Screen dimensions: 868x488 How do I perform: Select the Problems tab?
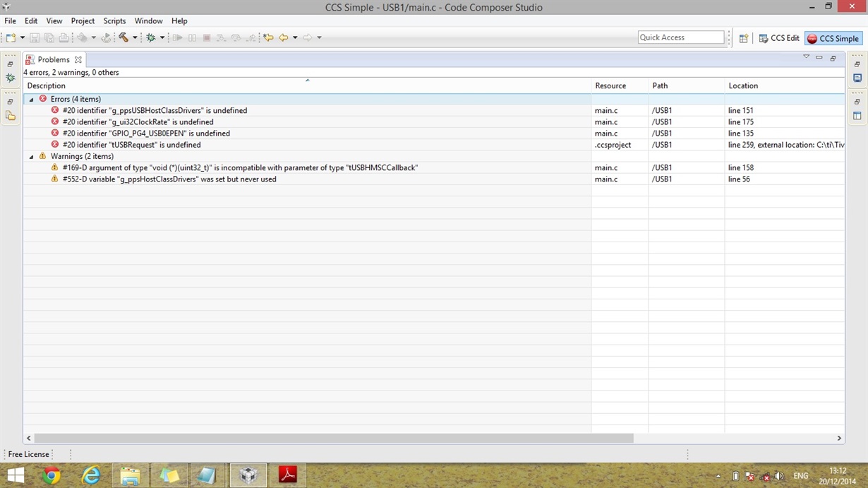pyautogui.click(x=54, y=60)
